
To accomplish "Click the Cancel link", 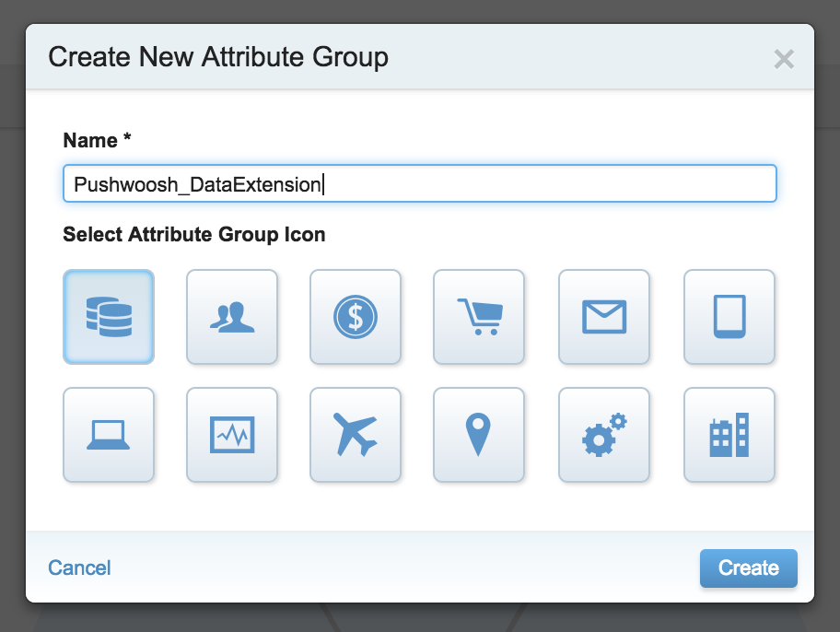I will [x=79, y=568].
